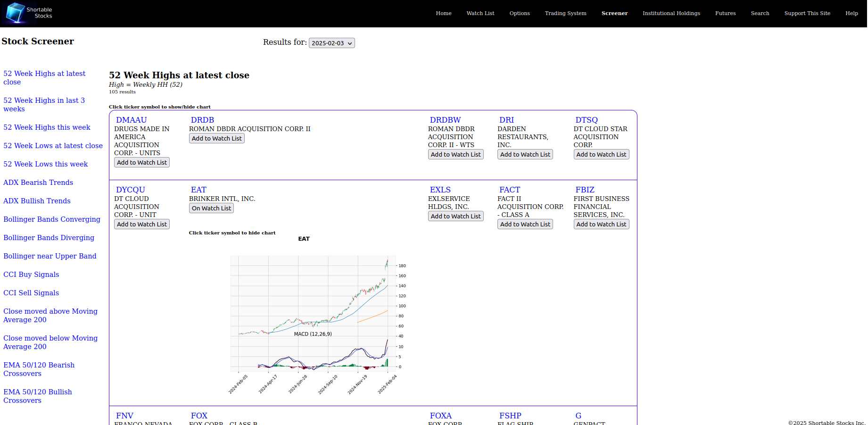Show chart for EXLS ticker
Viewport: 868px width, 425px height.
pyautogui.click(x=440, y=190)
